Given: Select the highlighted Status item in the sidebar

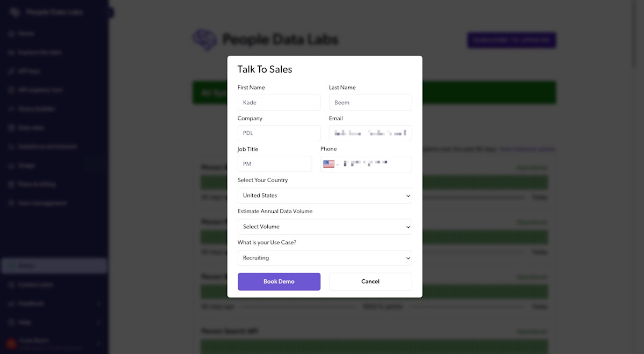Looking at the screenshot, I should [x=54, y=265].
